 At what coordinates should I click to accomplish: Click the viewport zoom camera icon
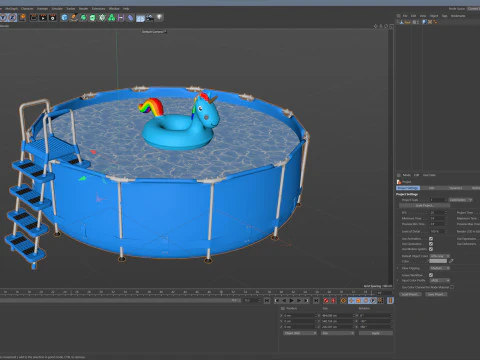(x=381, y=26)
